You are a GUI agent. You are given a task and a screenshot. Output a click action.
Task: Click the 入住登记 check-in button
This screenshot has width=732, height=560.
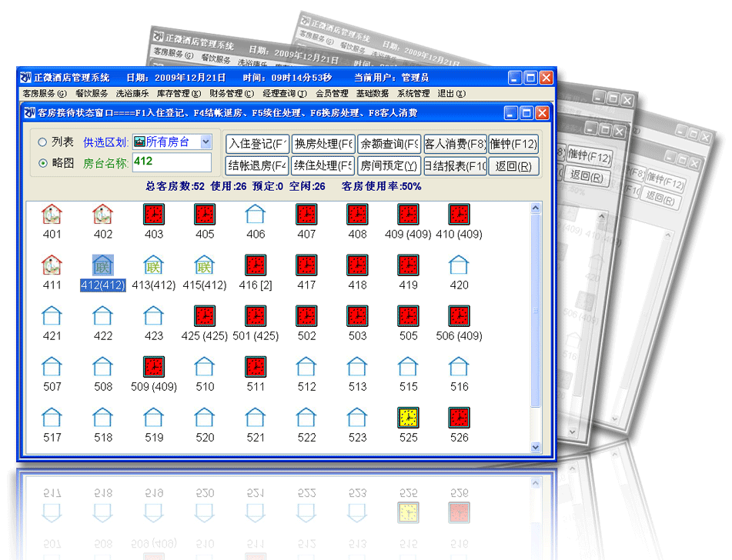coord(257,144)
